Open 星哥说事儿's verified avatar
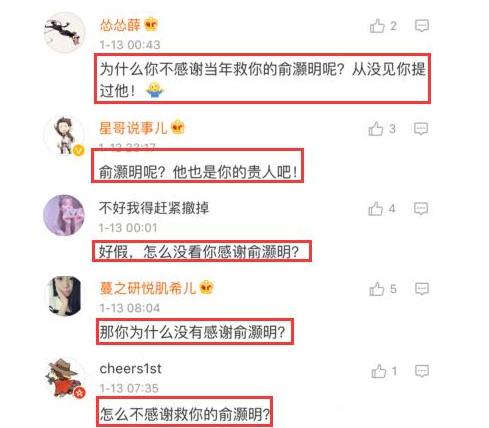Image resolution: width=489 pixels, height=428 pixels. click(64, 135)
